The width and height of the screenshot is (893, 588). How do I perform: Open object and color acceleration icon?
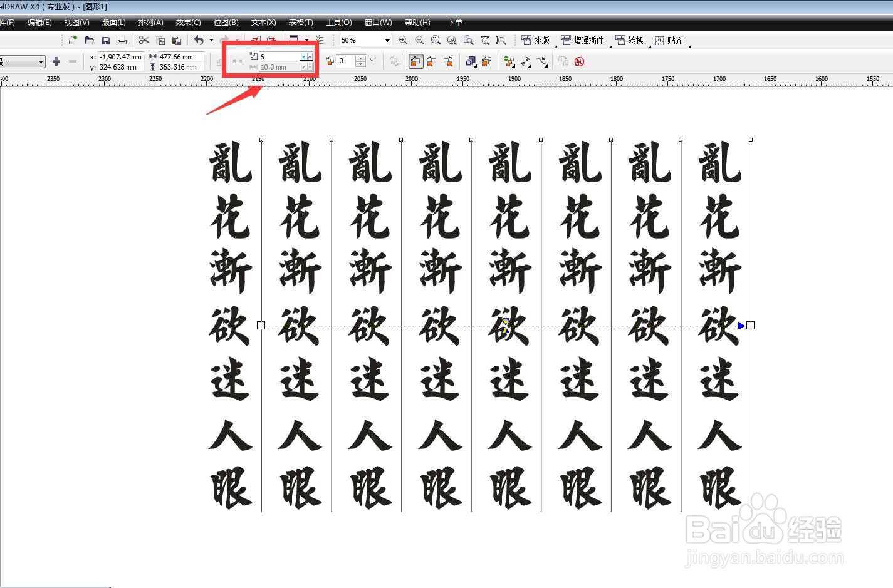[x=471, y=61]
